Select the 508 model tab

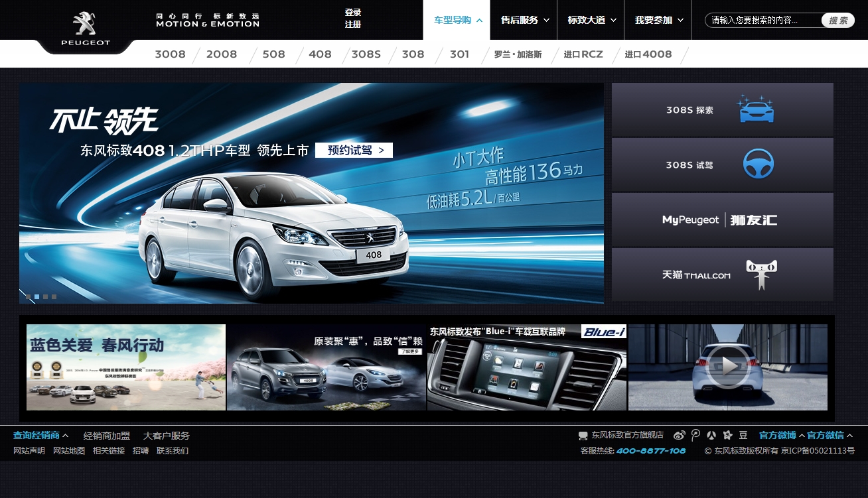tap(273, 54)
